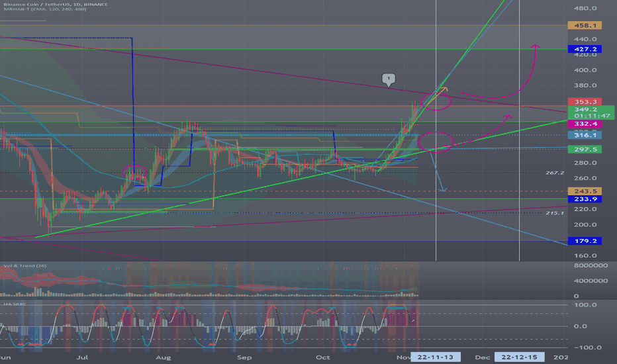
Task: Click the 179.2 blue price label
Action: (585, 241)
